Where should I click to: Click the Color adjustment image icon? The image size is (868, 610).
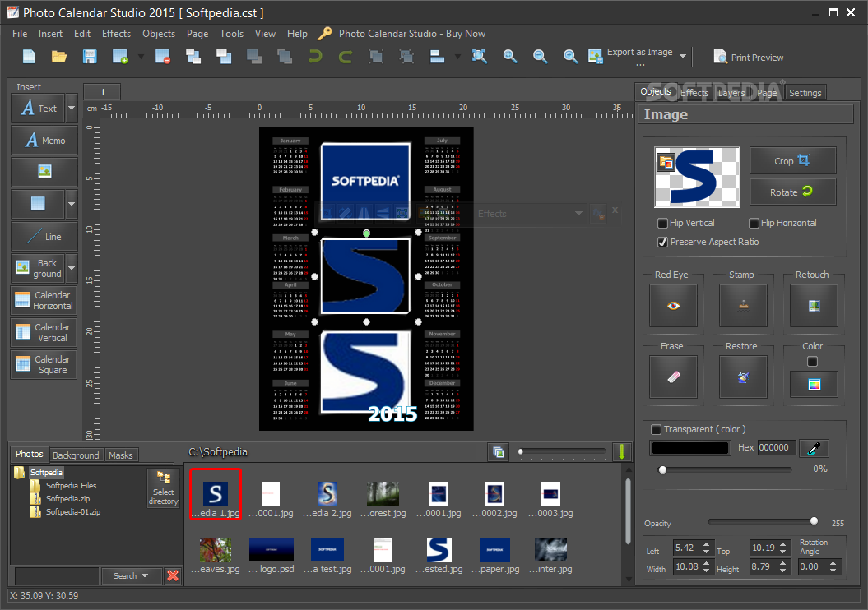coord(814,385)
